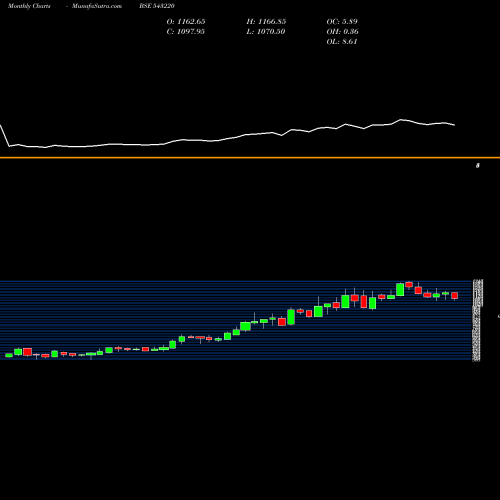The width and height of the screenshot is (500, 500).
Task: Click the first green candlestick on the left
Action: point(9,355)
